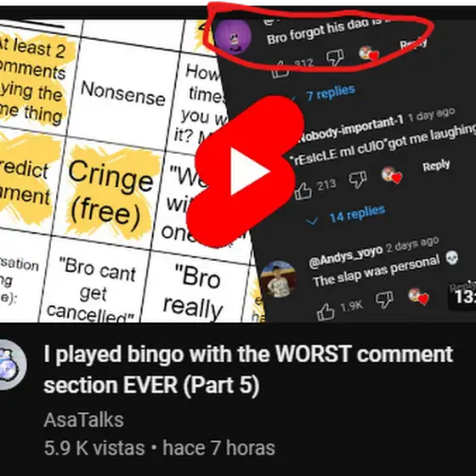The image size is (476, 476).
Task: Click thumbs down on 'Bro forgot' comment
Action: pyautogui.click(x=335, y=57)
